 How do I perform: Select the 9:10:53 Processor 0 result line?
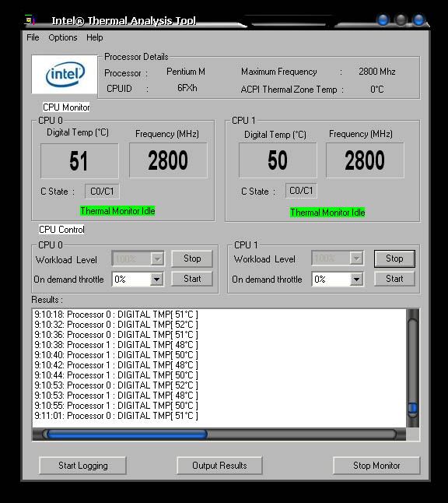point(117,385)
